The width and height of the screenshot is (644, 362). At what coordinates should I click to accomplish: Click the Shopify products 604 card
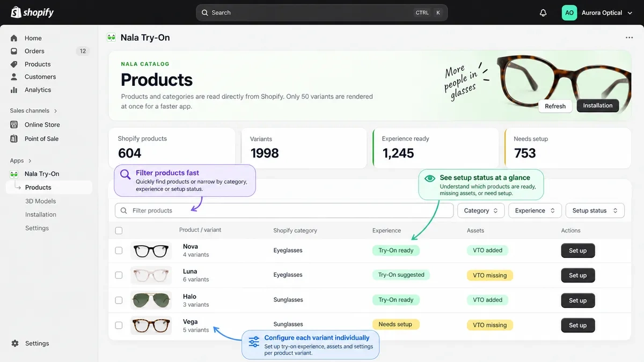[x=172, y=148]
